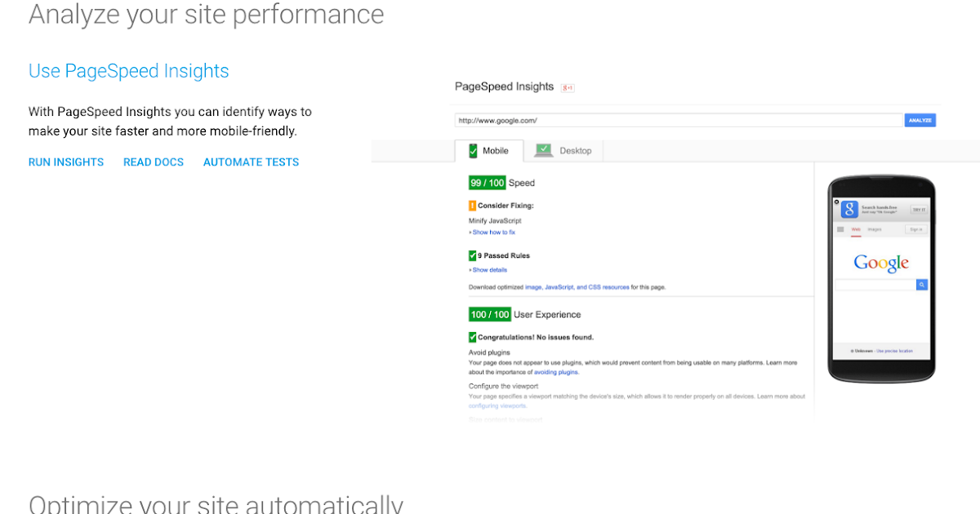
Task: Open the hamburger menu in the phone preview
Action: point(840,229)
